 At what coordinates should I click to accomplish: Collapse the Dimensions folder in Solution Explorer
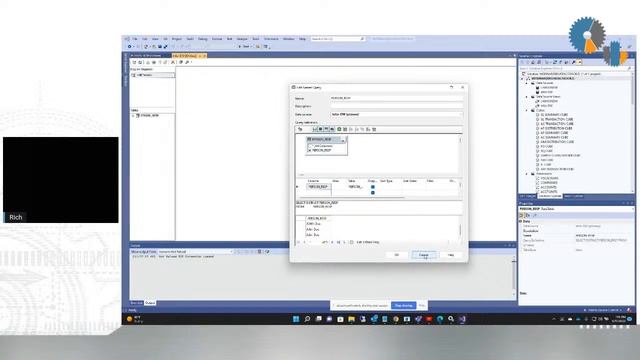527,173
